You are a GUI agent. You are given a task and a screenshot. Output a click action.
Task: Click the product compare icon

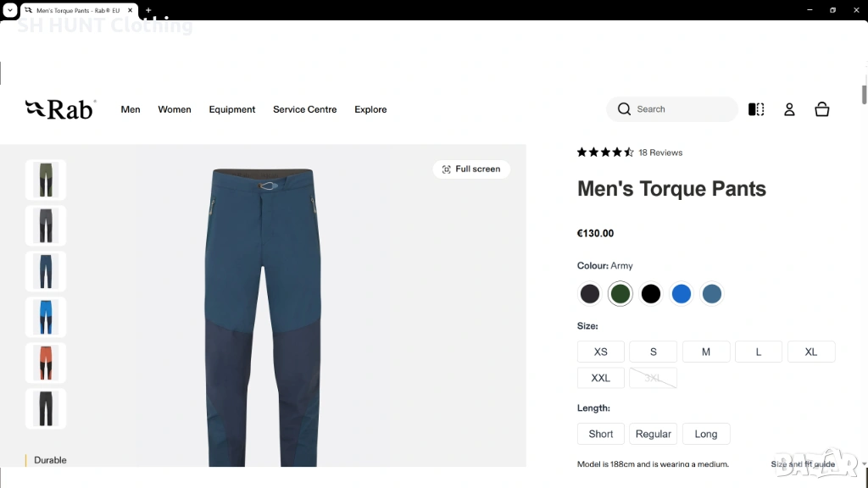point(756,109)
